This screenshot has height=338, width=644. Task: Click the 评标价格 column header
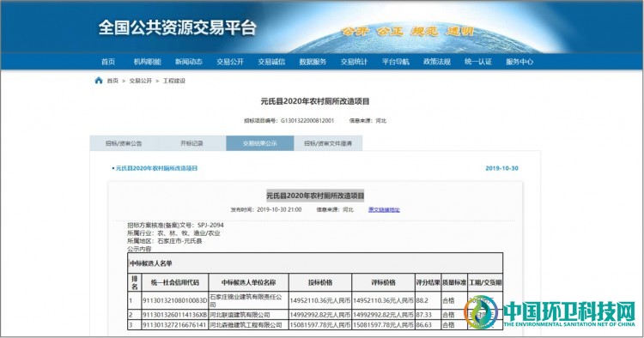(383, 282)
